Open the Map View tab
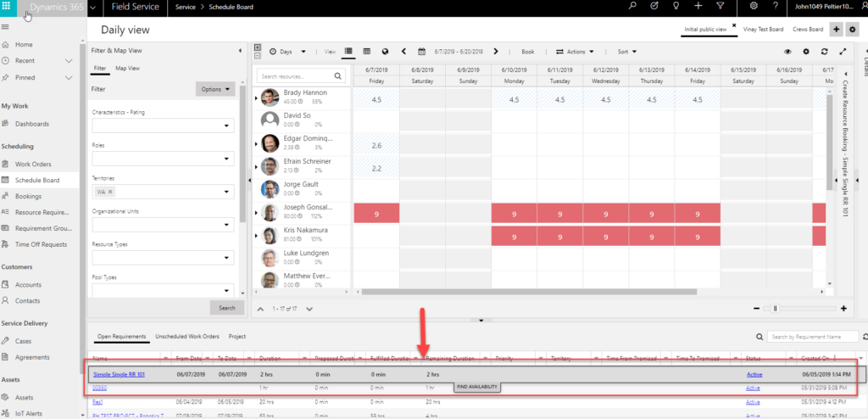Image resolution: width=868 pixels, height=419 pixels. coord(127,68)
